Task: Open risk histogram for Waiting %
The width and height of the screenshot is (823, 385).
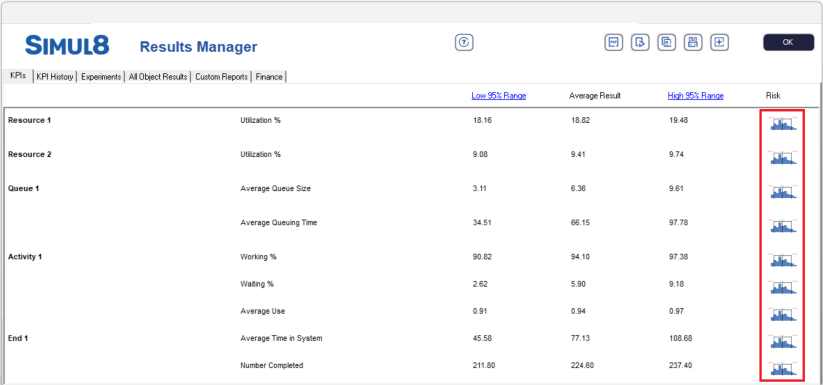Action: click(x=783, y=287)
